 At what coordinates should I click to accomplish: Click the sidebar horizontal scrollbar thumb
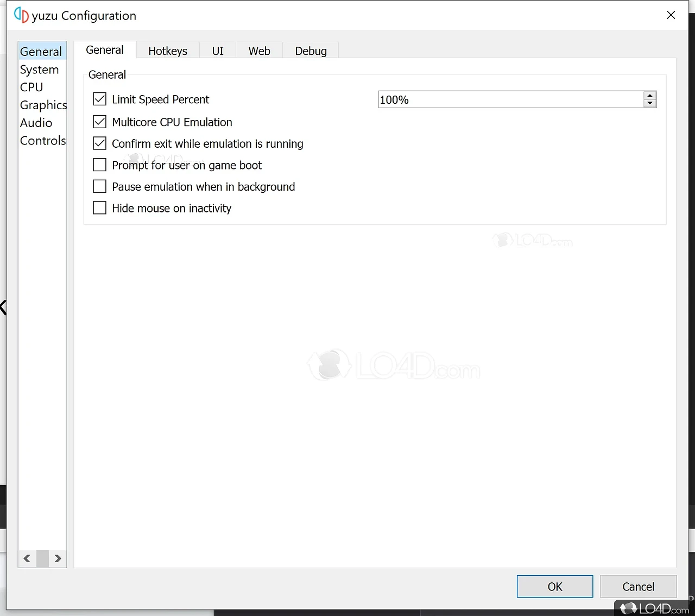pos(42,558)
